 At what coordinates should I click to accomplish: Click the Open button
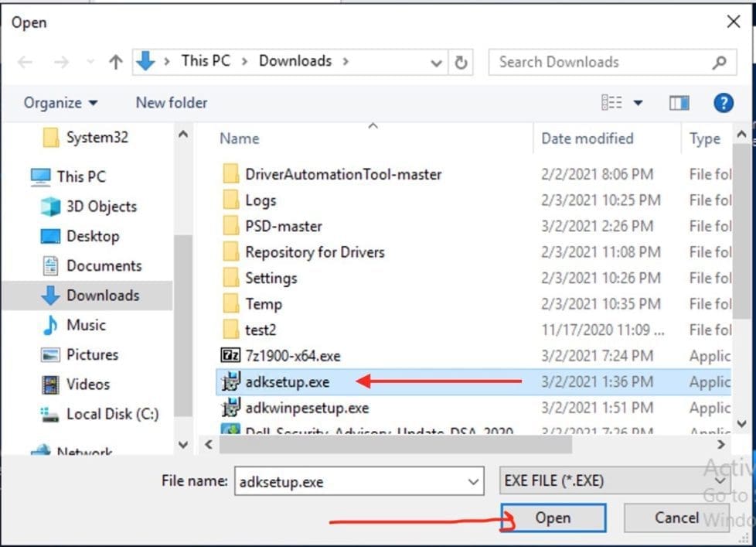pos(553,518)
